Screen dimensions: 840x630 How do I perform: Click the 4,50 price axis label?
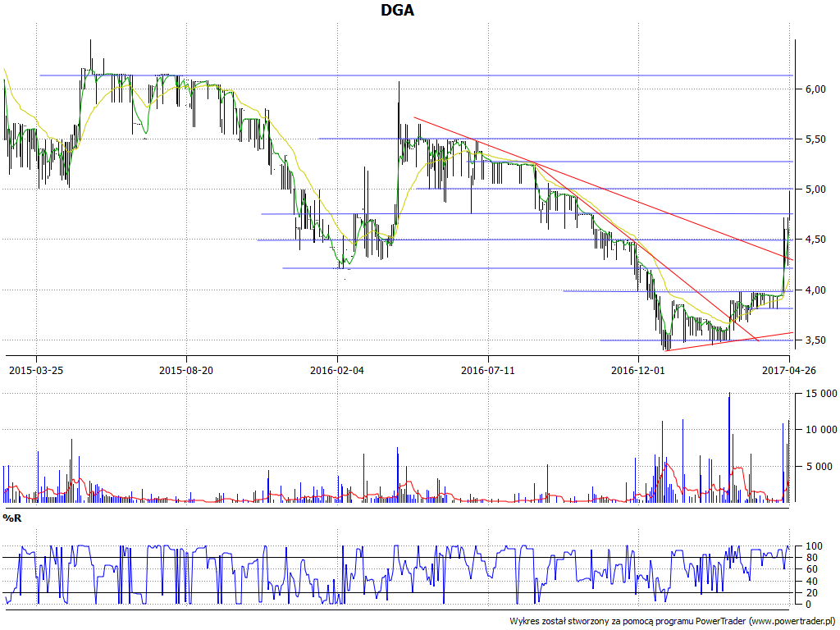click(x=815, y=240)
